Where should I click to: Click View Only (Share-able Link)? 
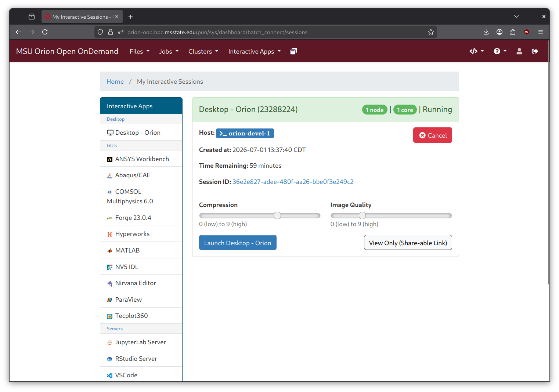[408, 243]
